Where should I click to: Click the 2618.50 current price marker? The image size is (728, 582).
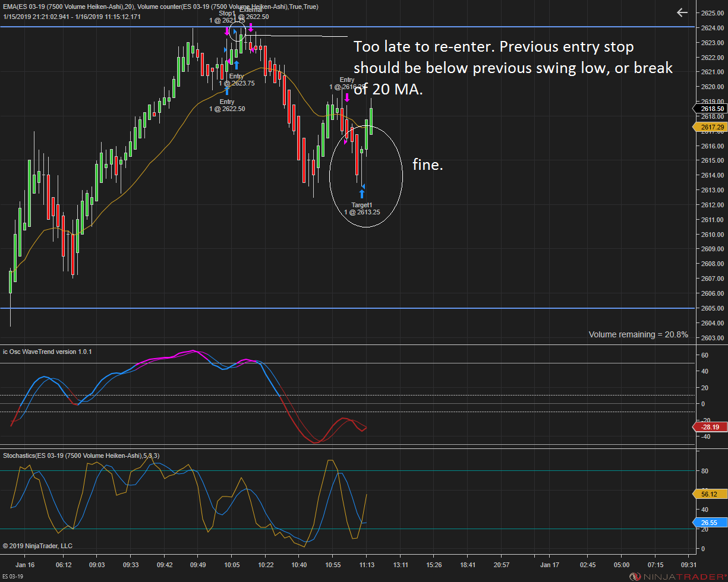tap(710, 109)
